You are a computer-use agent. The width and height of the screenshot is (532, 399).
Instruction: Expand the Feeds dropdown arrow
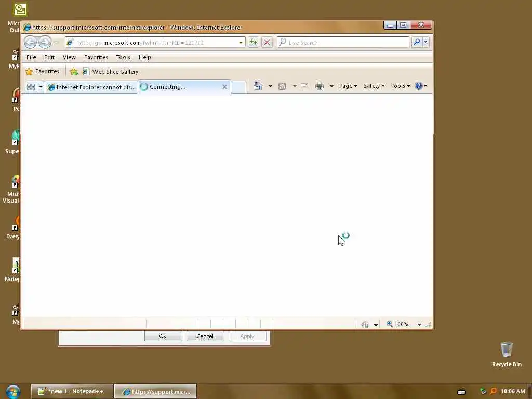point(295,86)
